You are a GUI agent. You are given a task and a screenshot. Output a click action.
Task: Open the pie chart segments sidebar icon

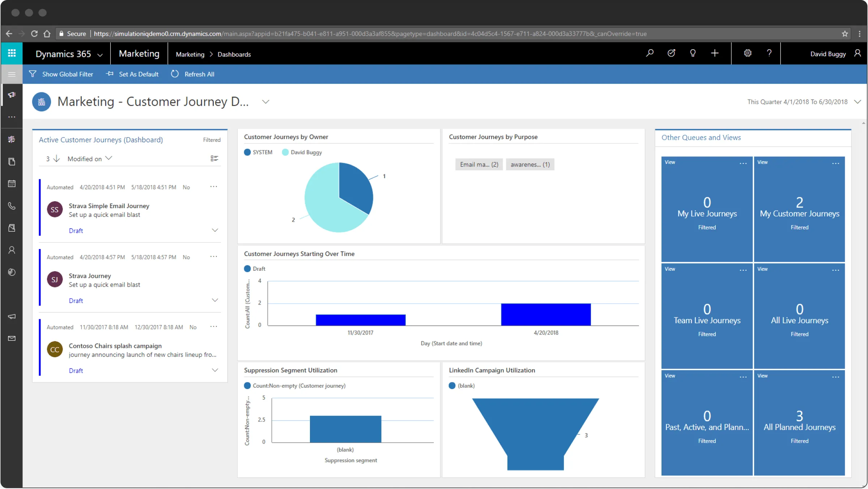click(12, 272)
